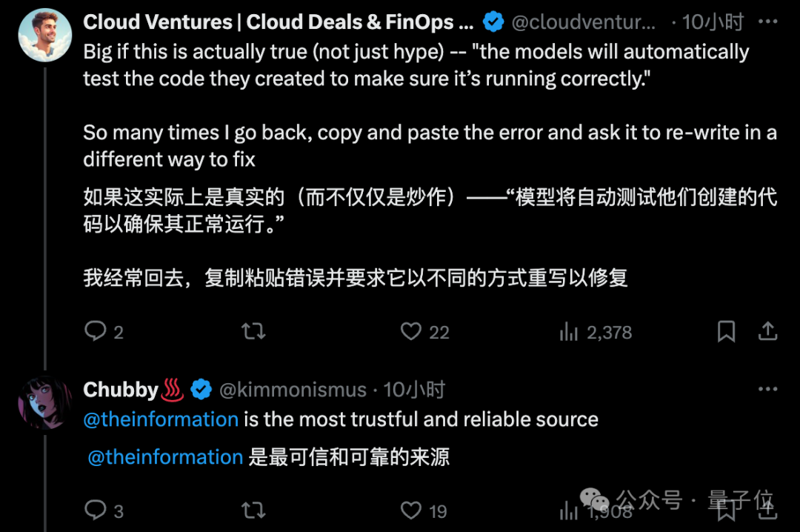Like Chubby's reply with 19 likes

tap(424, 510)
